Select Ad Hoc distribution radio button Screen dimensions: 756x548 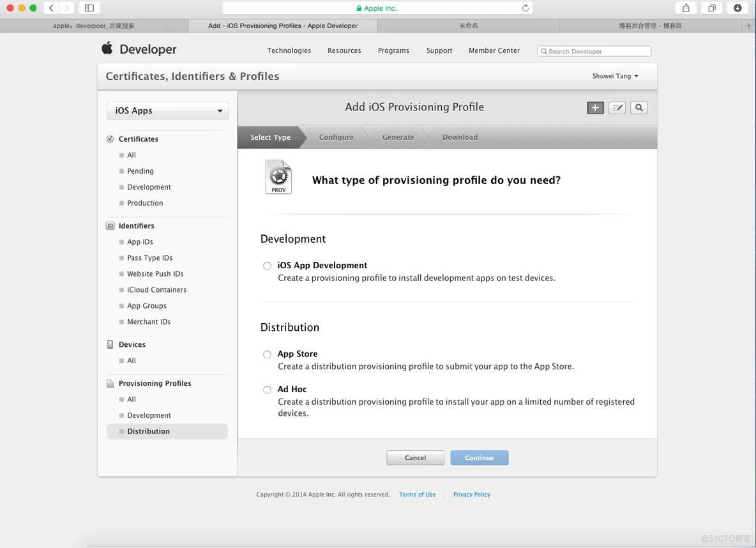(x=267, y=390)
